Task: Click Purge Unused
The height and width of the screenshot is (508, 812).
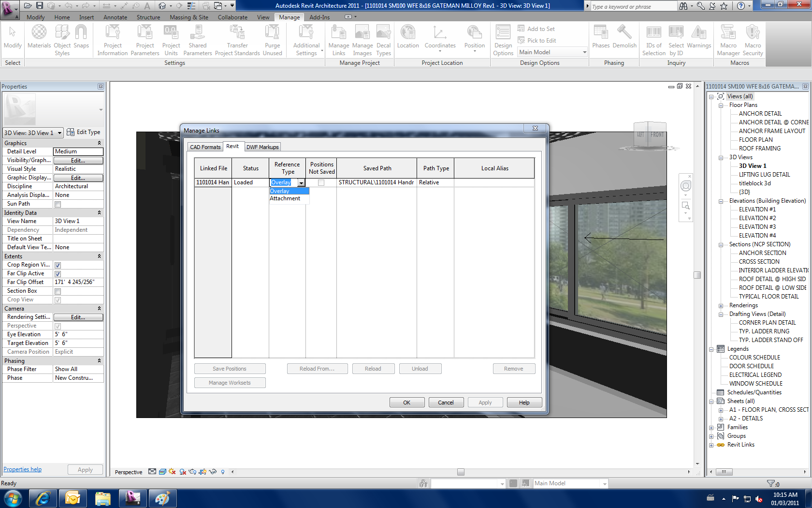Action: coord(272,40)
